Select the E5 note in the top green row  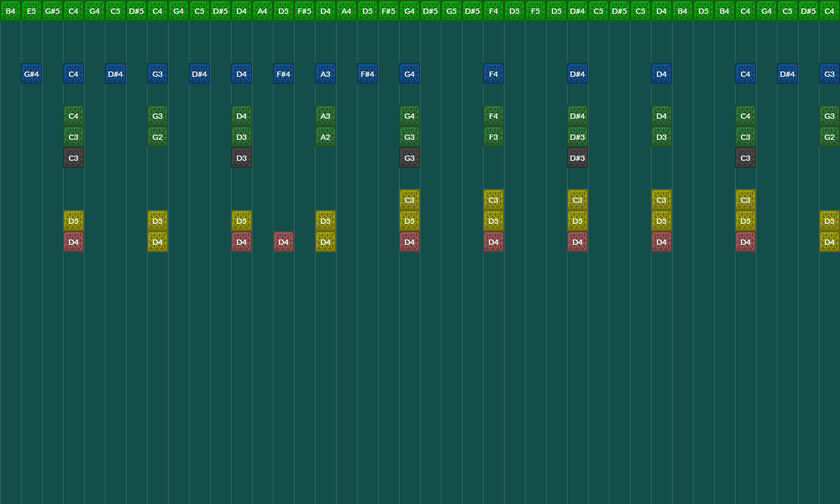(31, 10)
